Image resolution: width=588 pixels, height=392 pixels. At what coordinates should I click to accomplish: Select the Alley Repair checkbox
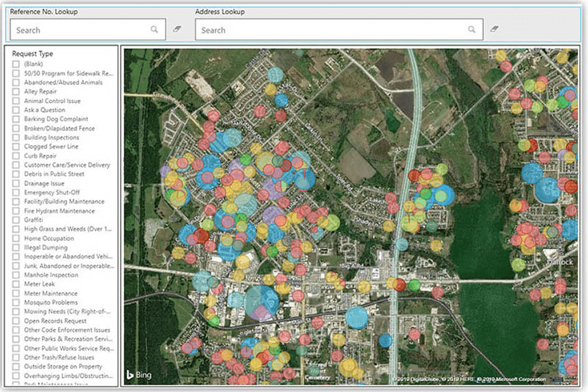pyautogui.click(x=16, y=91)
